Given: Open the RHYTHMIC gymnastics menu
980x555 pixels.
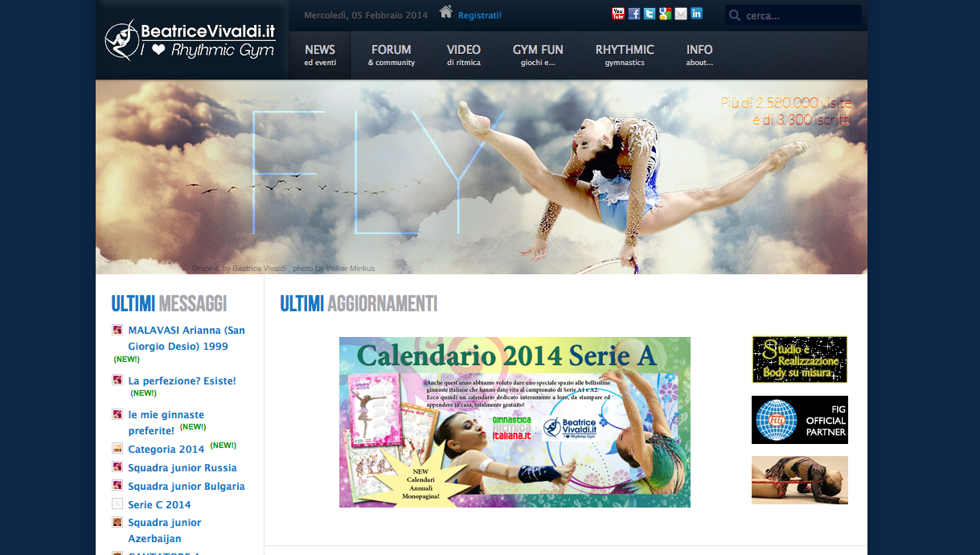Looking at the screenshot, I should pyautogui.click(x=625, y=55).
